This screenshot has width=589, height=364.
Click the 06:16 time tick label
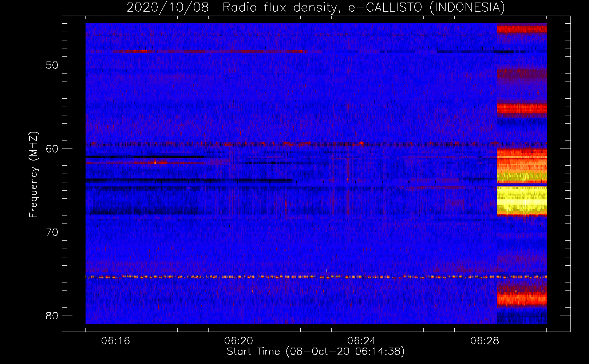point(116,341)
